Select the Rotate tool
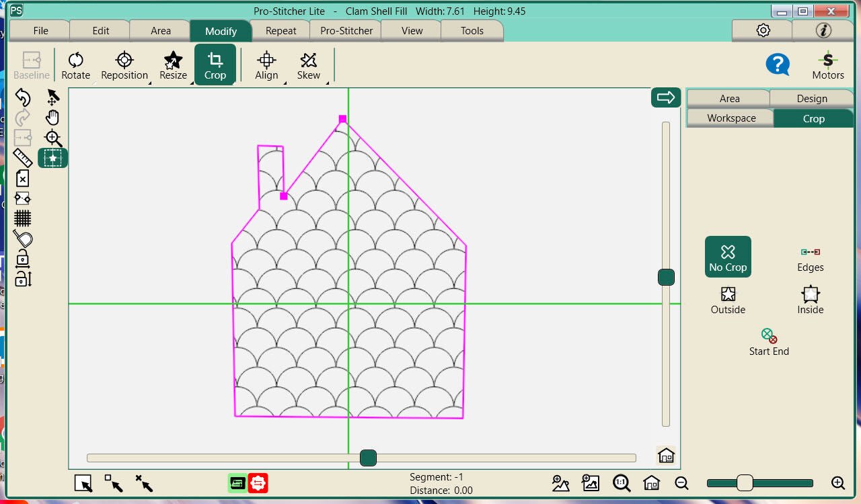The width and height of the screenshot is (861, 504). [75, 65]
